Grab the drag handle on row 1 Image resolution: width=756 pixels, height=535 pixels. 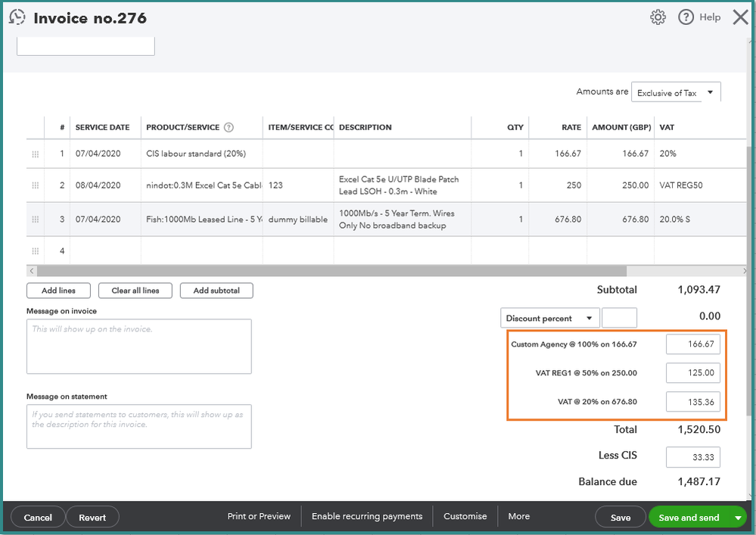(x=35, y=154)
